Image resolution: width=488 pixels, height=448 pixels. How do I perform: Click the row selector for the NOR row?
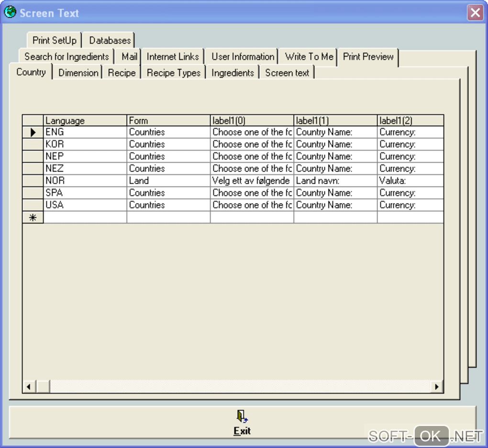tap(33, 181)
